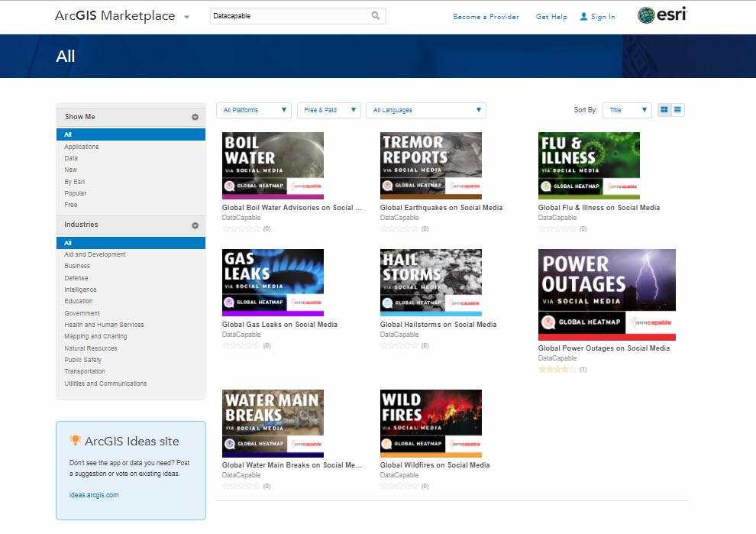
Task: Select Intelligence industry
Action: [x=80, y=290]
